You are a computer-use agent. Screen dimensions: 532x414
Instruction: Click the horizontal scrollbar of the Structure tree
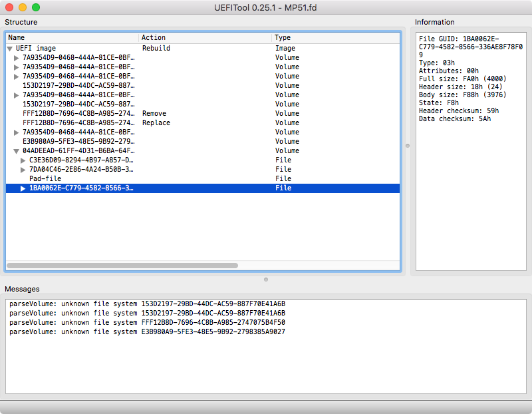click(x=122, y=266)
